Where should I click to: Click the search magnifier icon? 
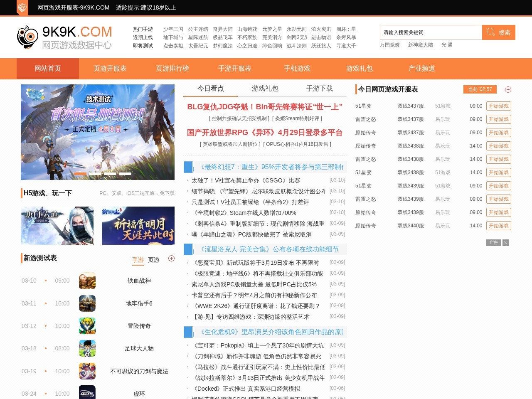click(491, 32)
